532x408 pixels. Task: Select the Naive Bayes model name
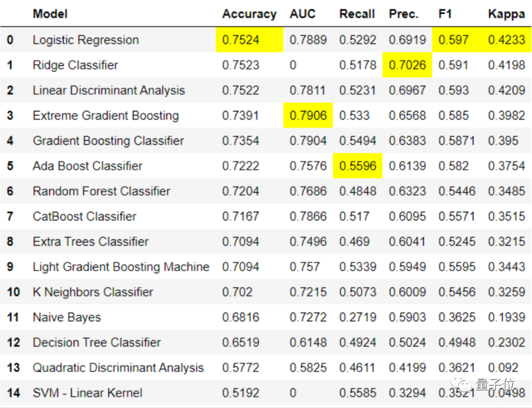[x=66, y=317]
